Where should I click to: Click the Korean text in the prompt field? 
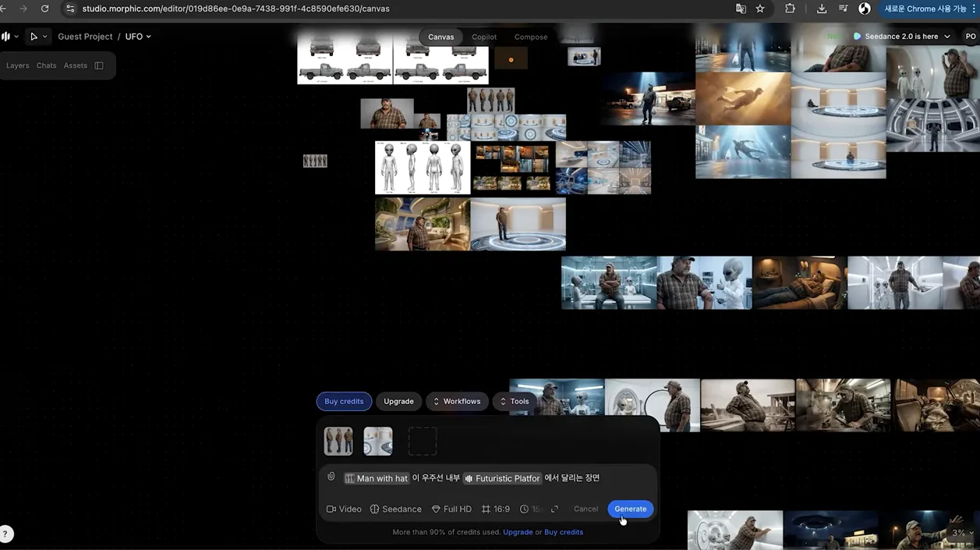coord(572,478)
